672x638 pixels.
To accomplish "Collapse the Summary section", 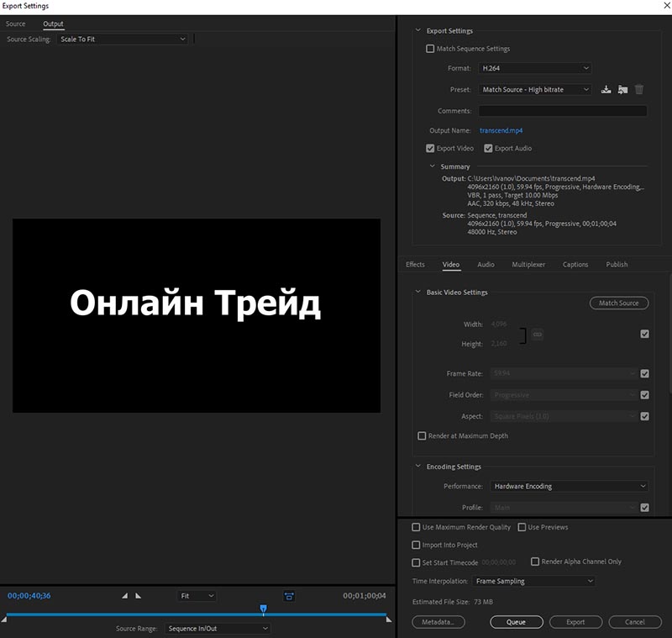I will [432, 166].
